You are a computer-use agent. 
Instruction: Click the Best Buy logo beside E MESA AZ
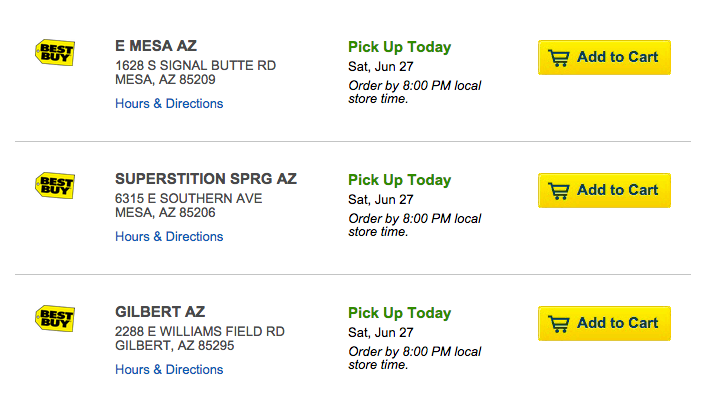pyautogui.click(x=55, y=53)
